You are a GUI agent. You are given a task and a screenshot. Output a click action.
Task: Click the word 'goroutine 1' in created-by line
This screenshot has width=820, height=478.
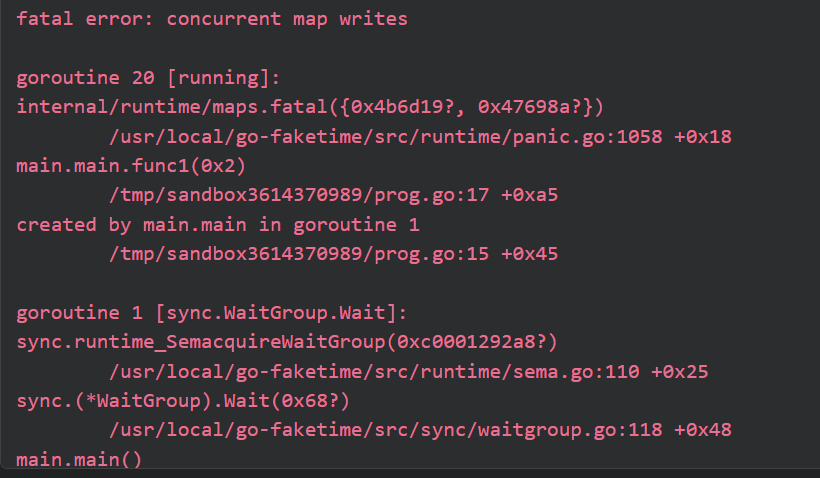[357, 225]
